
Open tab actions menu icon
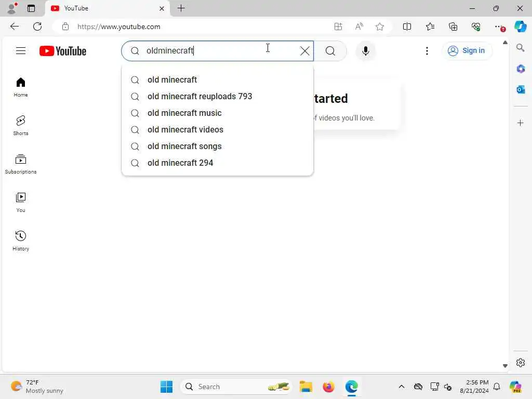click(x=31, y=8)
